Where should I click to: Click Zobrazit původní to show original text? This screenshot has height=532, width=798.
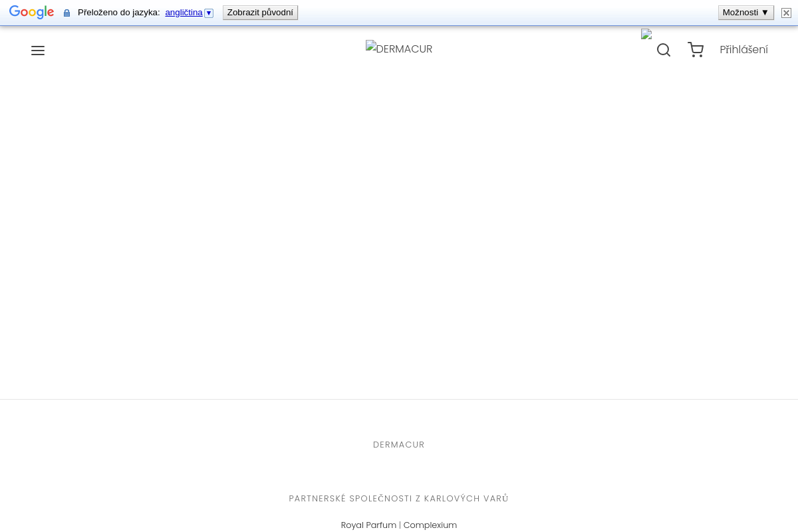coord(260,12)
